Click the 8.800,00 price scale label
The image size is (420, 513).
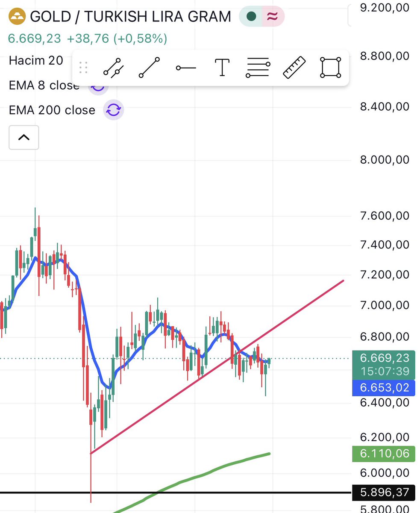pyautogui.click(x=385, y=56)
